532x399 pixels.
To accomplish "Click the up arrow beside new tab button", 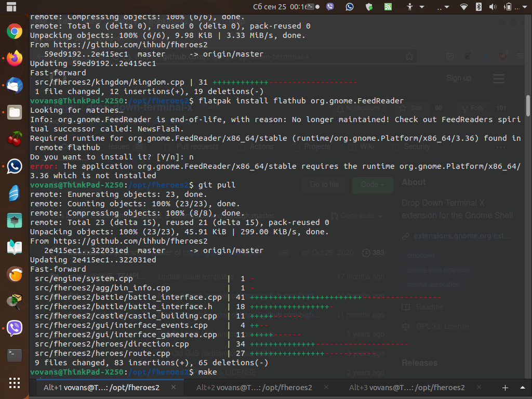I will (523, 388).
